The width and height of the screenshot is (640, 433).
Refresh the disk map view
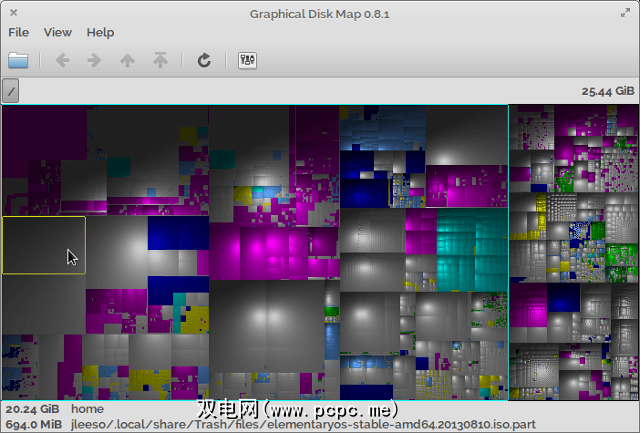click(204, 60)
